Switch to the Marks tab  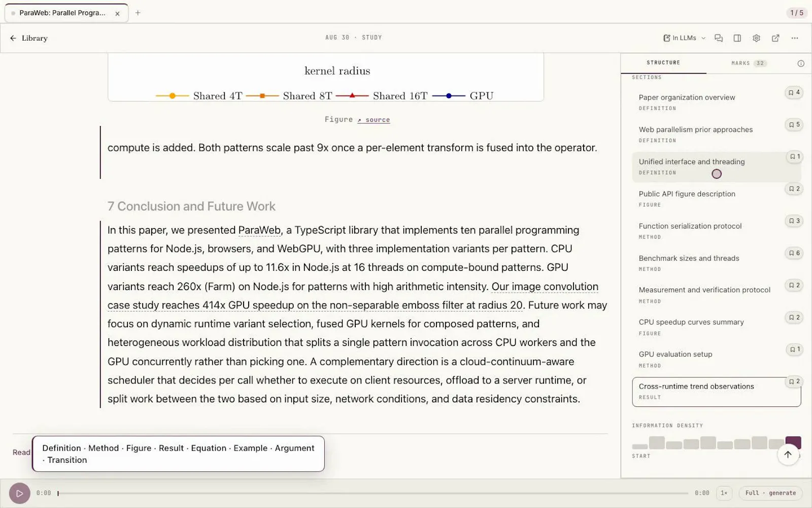[749, 63]
